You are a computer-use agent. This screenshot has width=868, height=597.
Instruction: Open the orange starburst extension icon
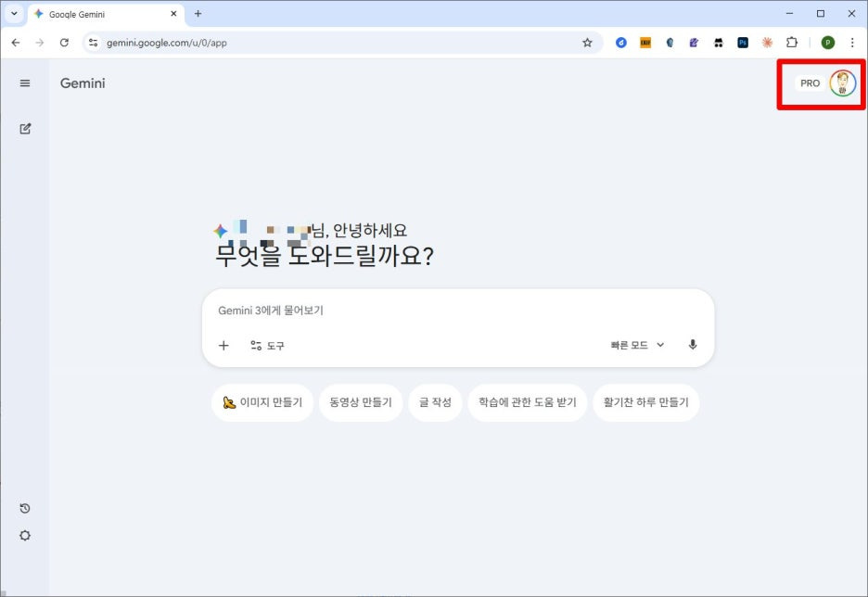tap(767, 43)
